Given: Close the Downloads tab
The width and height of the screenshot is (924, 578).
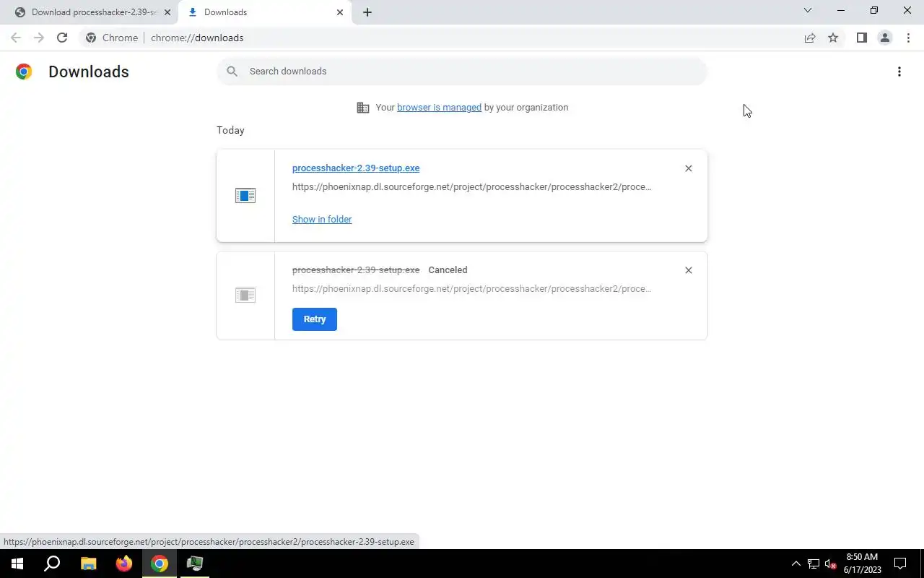Looking at the screenshot, I should pyautogui.click(x=340, y=12).
